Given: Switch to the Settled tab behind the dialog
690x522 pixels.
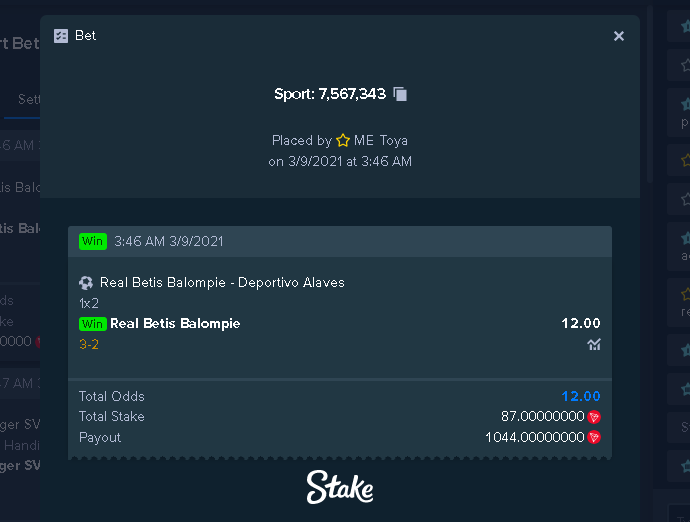Looking at the screenshot, I should 29,99.
